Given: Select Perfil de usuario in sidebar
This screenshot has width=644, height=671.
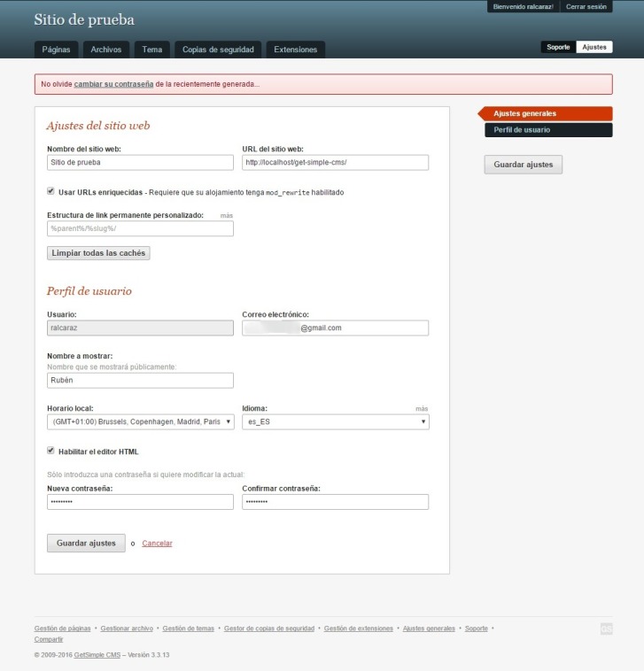Looking at the screenshot, I should coord(547,130).
